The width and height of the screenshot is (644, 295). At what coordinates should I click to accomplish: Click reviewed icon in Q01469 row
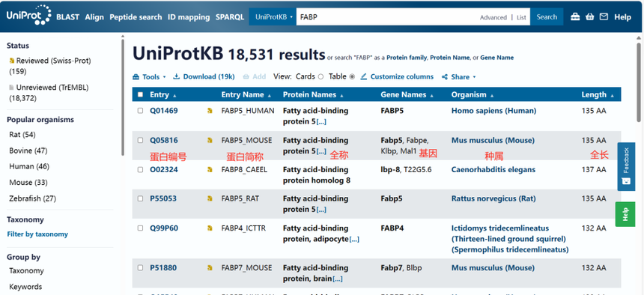(x=210, y=111)
